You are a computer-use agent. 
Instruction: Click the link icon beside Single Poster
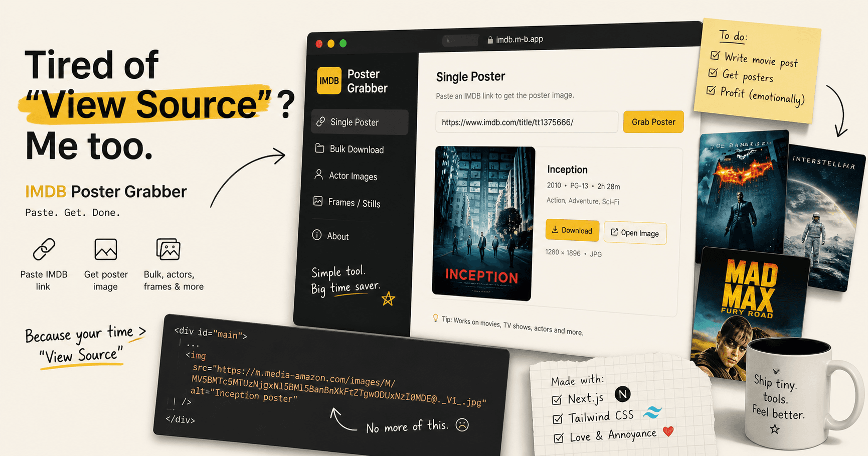pyautogui.click(x=321, y=121)
